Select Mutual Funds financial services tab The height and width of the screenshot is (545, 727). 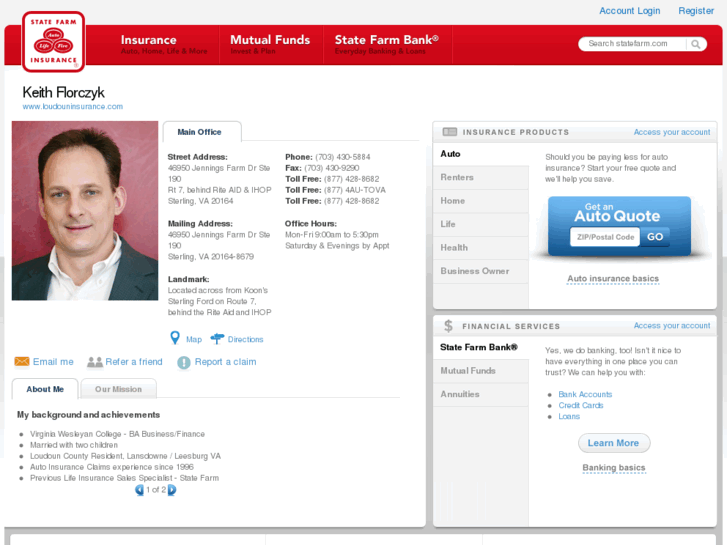point(481,371)
